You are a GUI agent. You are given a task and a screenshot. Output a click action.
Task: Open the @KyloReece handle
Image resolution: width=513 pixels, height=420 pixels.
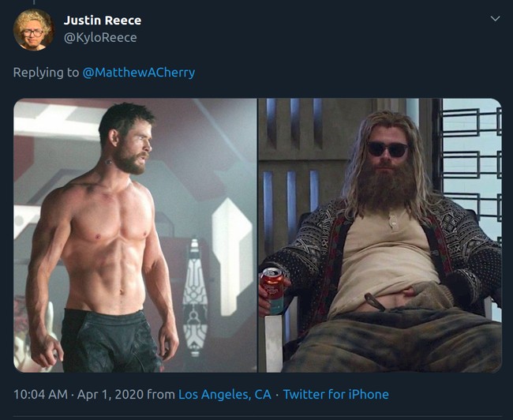click(x=100, y=37)
